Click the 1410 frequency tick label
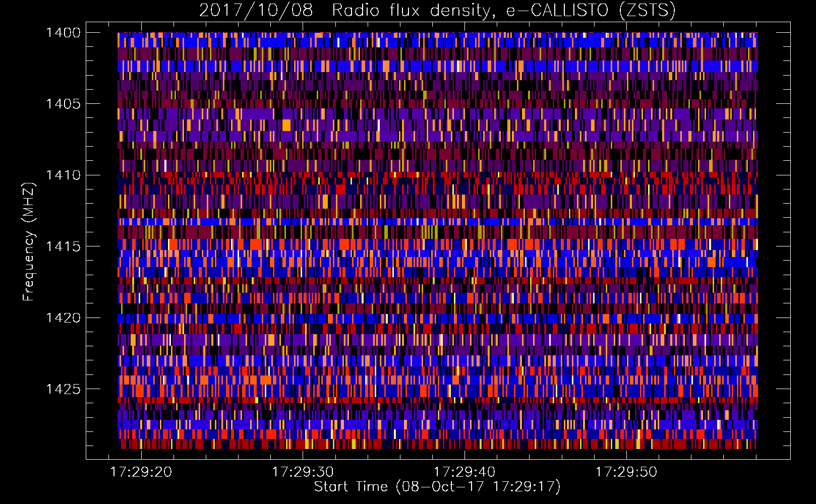This screenshot has height=504, width=816. 63,175
